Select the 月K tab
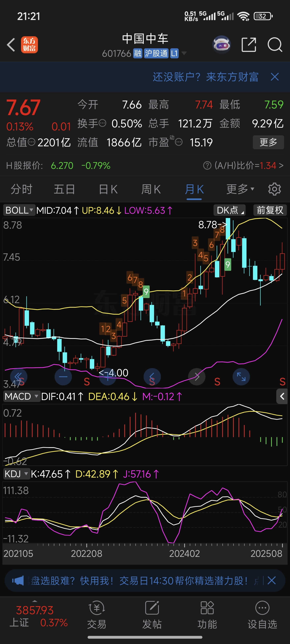Viewport: 290px width, 644px height. pos(194,189)
